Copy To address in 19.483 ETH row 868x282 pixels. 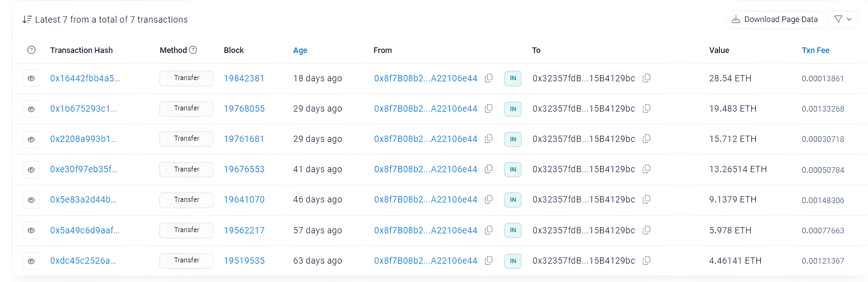tap(646, 109)
